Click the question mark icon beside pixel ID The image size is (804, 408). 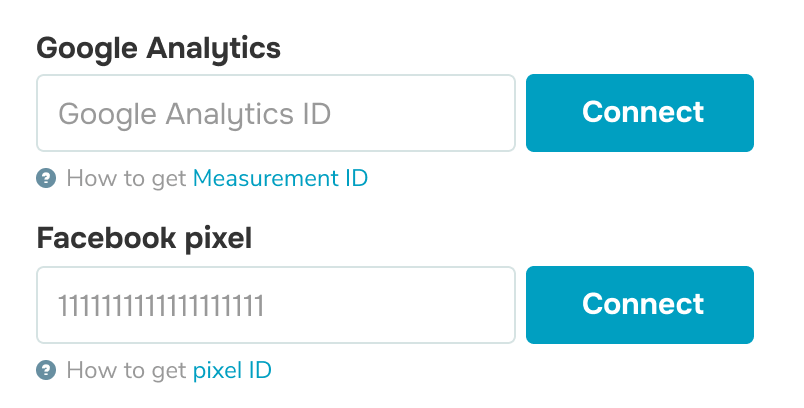[46, 370]
